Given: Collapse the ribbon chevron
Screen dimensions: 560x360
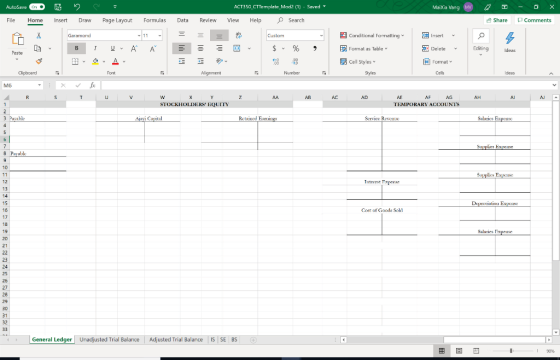Looking at the screenshot, I should click(551, 74).
